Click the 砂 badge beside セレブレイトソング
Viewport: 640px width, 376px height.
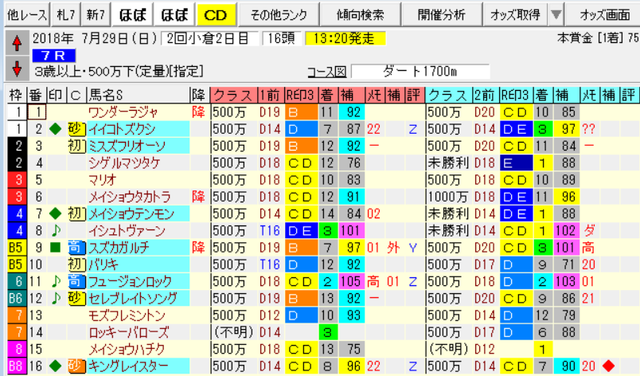click(76, 298)
